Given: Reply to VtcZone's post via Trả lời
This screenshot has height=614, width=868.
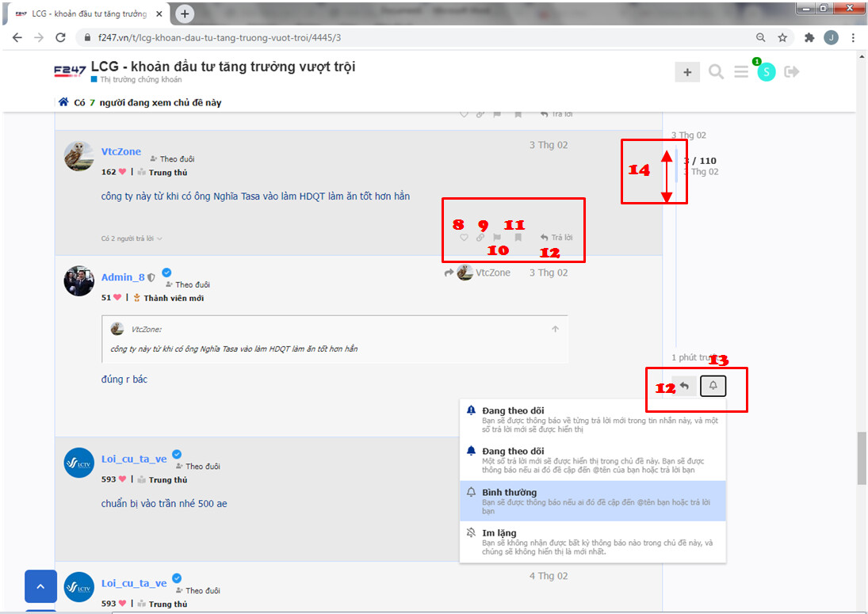Looking at the screenshot, I should coord(557,238).
